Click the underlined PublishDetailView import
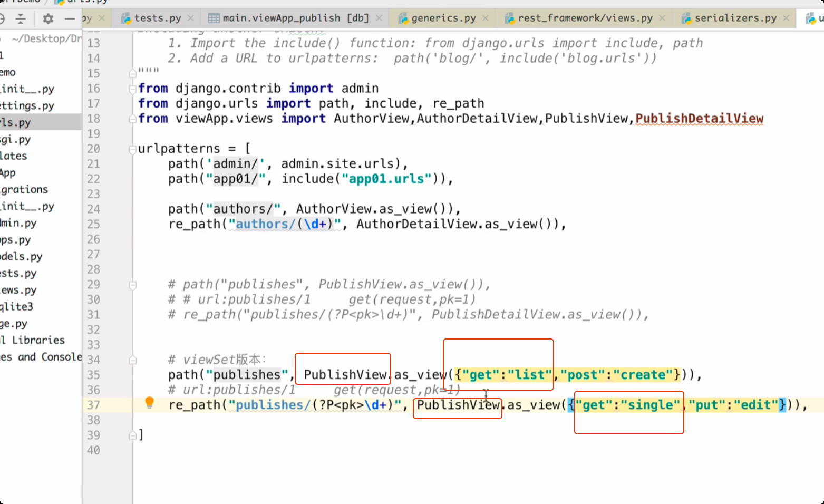The height and width of the screenshot is (504, 824). pos(699,119)
